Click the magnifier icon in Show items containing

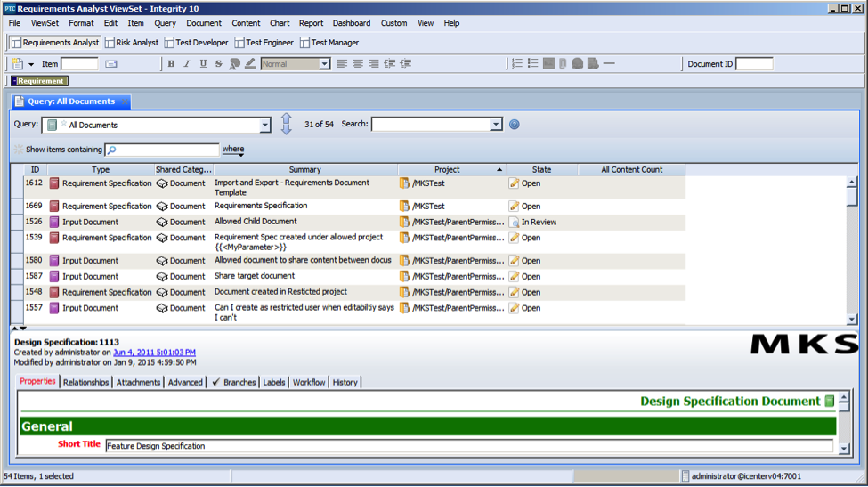112,150
